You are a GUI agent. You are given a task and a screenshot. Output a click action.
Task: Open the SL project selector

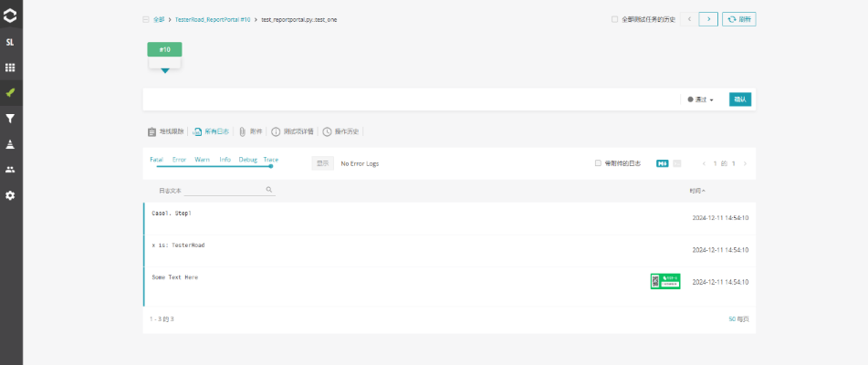click(10, 42)
